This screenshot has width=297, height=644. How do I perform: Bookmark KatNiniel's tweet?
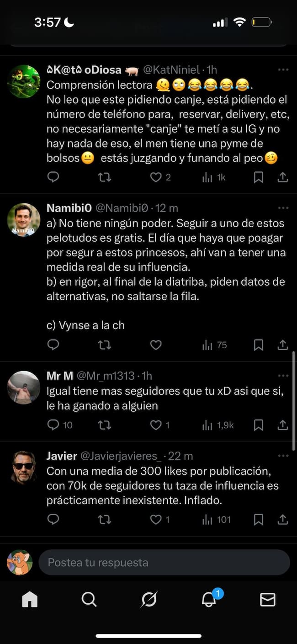tap(258, 177)
